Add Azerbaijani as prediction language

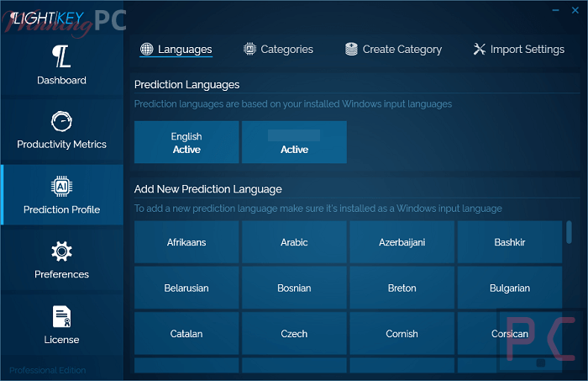(402, 242)
